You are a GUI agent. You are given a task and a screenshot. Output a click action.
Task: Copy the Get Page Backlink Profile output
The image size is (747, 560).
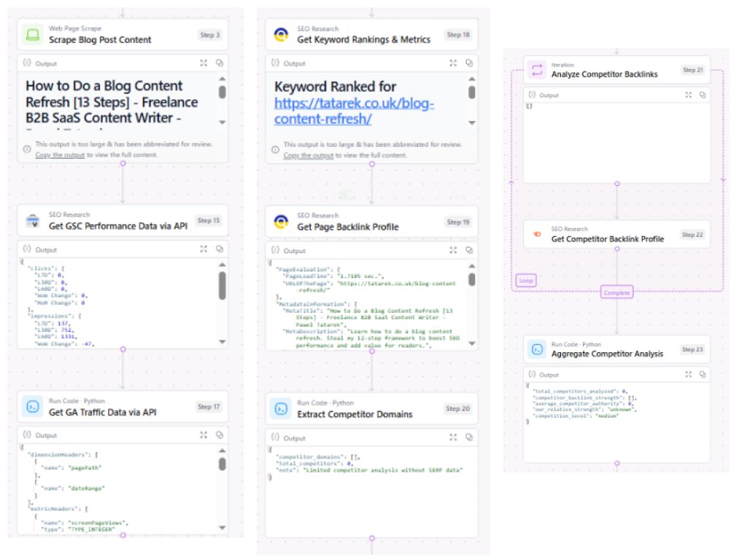pyautogui.click(x=469, y=250)
